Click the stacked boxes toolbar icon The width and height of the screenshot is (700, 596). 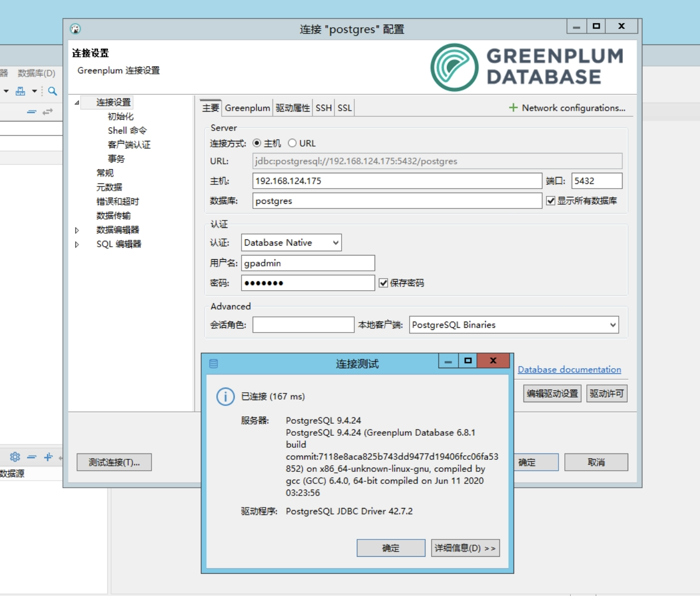click(20, 91)
